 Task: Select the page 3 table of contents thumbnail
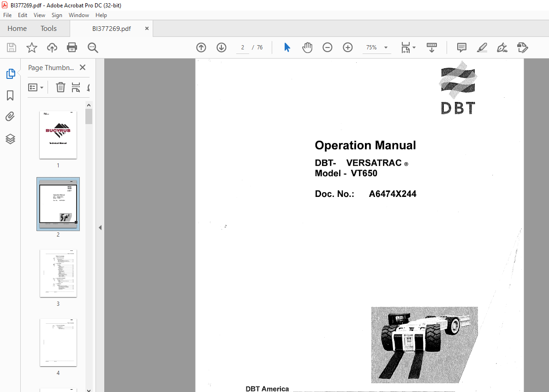tap(58, 273)
